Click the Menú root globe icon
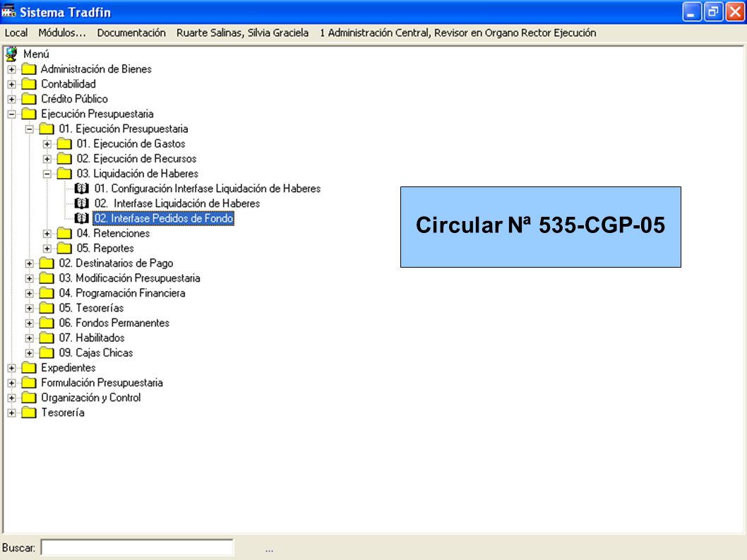 (11, 54)
